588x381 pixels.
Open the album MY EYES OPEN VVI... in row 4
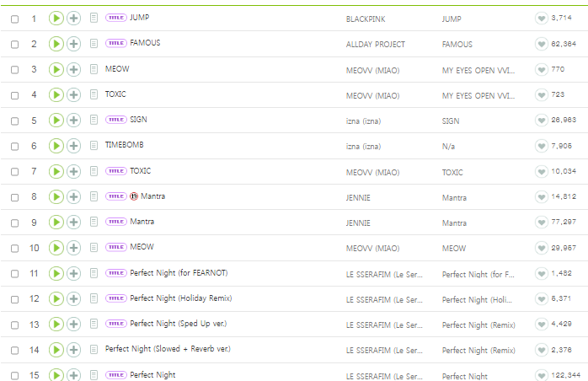pos(478,96)
